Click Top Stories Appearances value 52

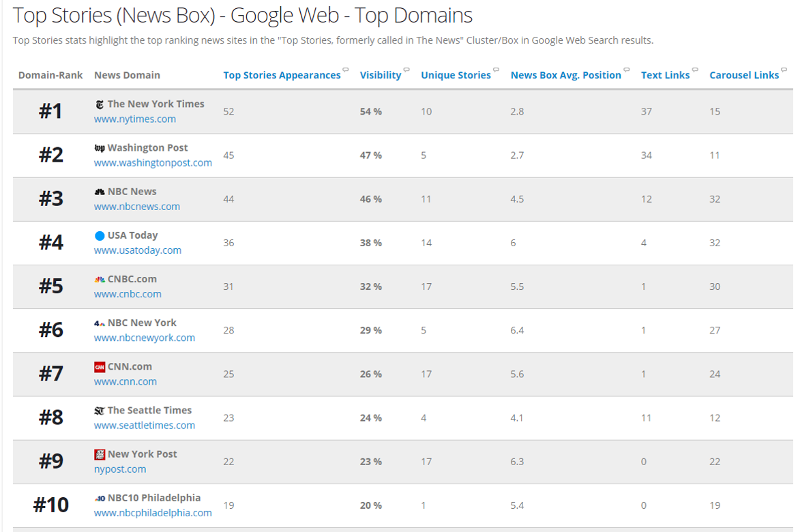point(228,111)
